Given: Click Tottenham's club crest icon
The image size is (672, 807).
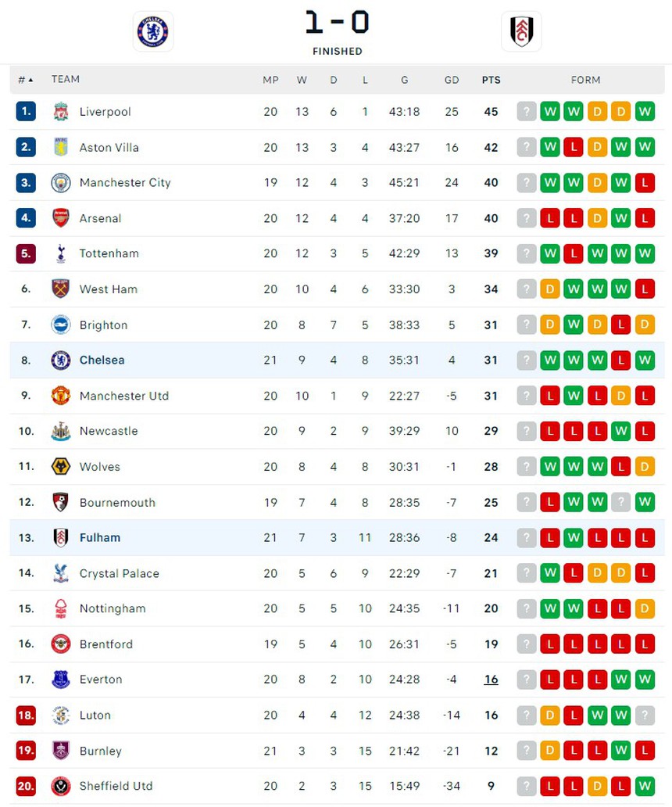Looking at the screenshot, I should click(61, 253).
